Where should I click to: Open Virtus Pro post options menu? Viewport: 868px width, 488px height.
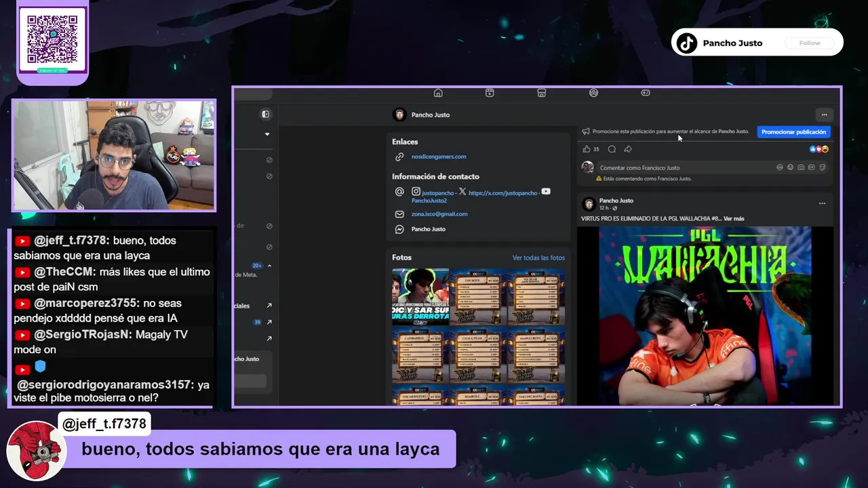pos(822,203)
